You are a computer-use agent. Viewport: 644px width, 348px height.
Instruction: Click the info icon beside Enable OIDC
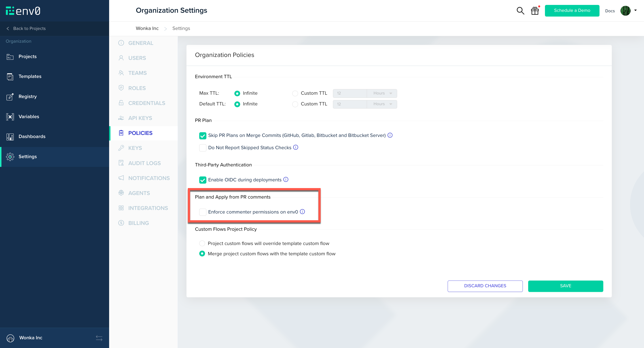pos(286,180)
